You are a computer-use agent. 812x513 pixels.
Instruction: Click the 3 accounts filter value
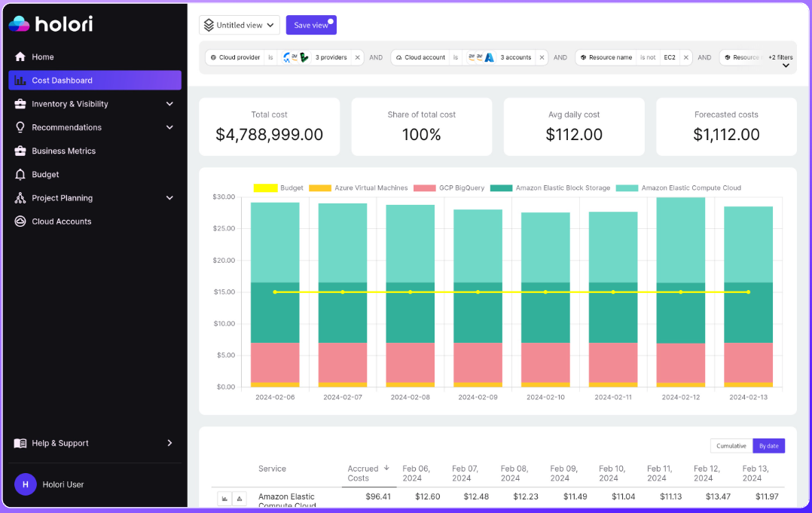pos(516,57)
